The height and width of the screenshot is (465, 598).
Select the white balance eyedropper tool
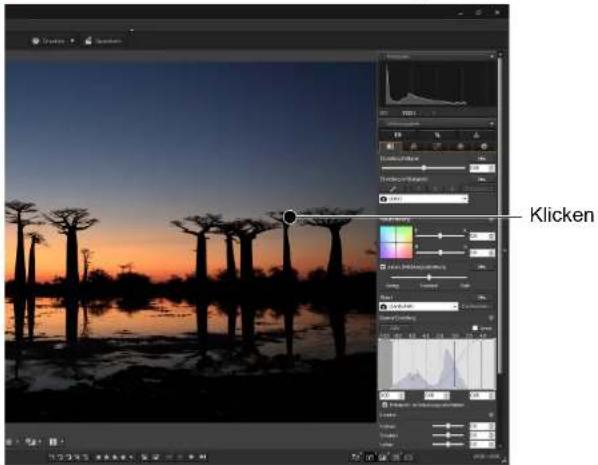[x=393, y=188]
